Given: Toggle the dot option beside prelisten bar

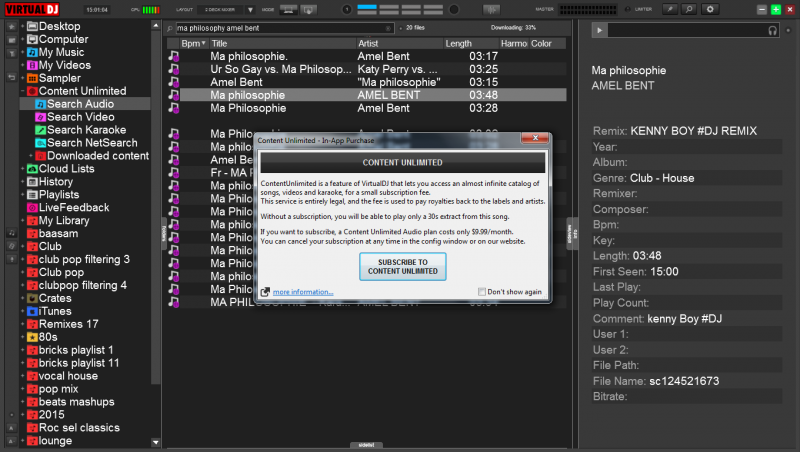Looking at the screenshot, I should coord(788,31).
